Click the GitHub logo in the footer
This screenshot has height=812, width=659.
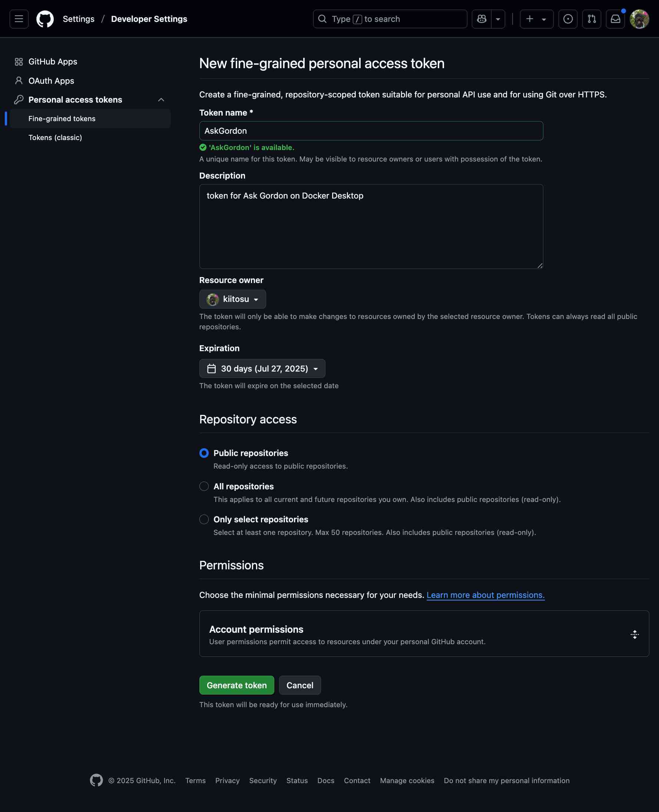(96, 780)
